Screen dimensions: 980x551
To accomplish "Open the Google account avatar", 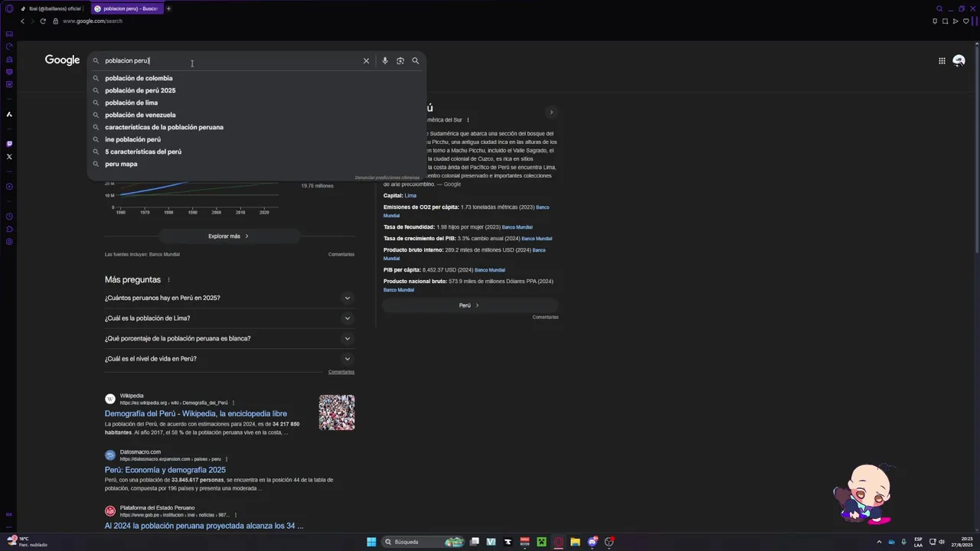I will click(959, 60).
